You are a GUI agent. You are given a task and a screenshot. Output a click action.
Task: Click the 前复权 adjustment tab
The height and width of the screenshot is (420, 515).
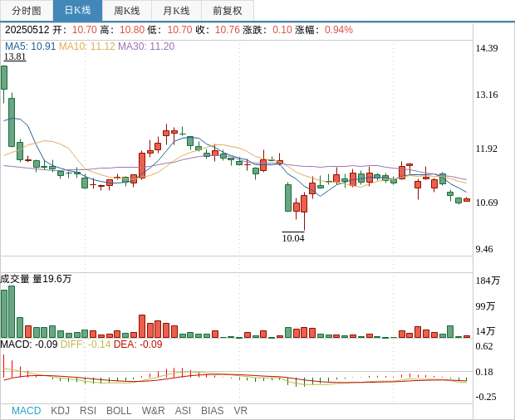pyautogui.click(x=228, y=11)
